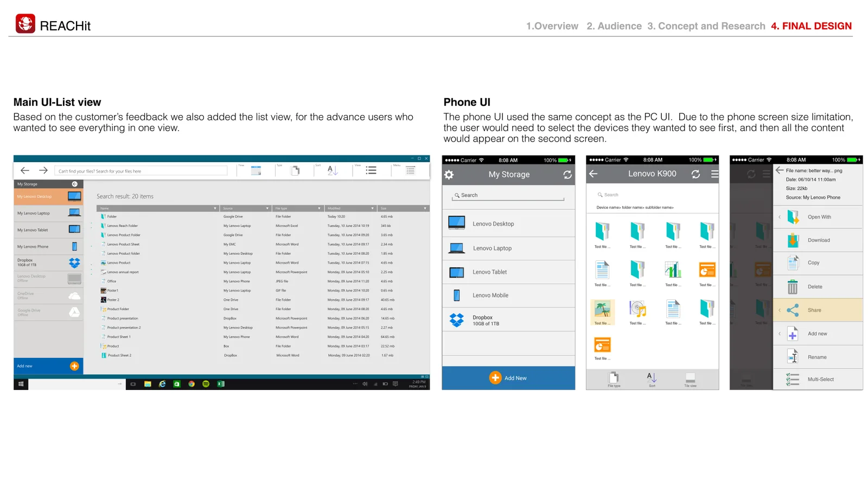Image resolution: width=868 pixels, height=488 pixels.
Task: Open the Menu icon in desktop toolbar
Action: pyautogui.click(x=411, y=171)
